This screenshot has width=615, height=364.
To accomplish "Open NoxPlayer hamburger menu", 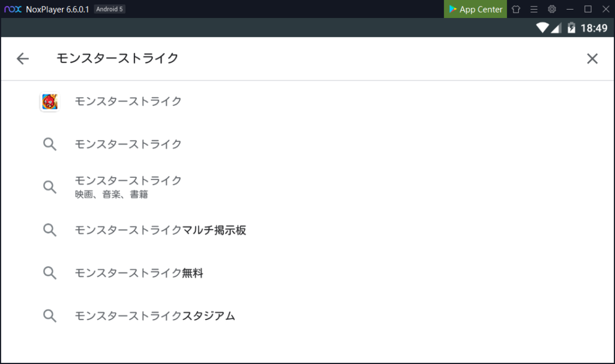I will point(534,9).
